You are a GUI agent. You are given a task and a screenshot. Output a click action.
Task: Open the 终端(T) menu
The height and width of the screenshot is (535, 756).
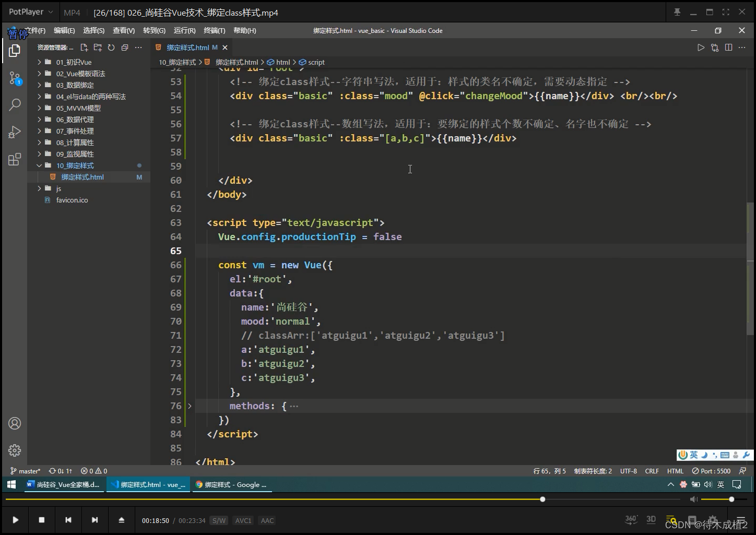(x=215, y=31)
